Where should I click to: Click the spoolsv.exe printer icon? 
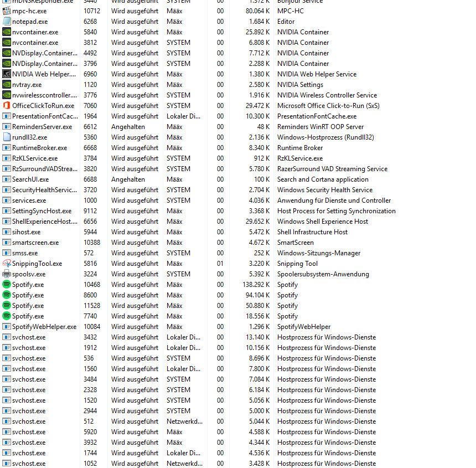(x=7, y=274)
